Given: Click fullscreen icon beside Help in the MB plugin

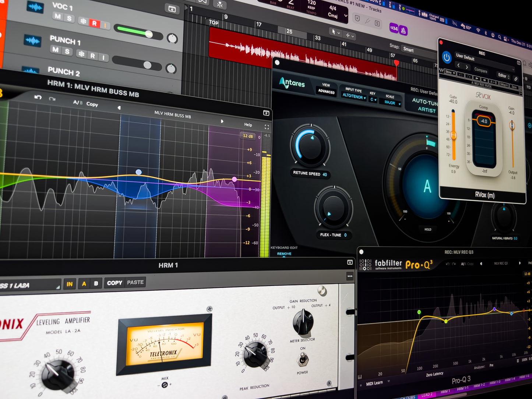Looking at the screenshot, I should (267, 127).
